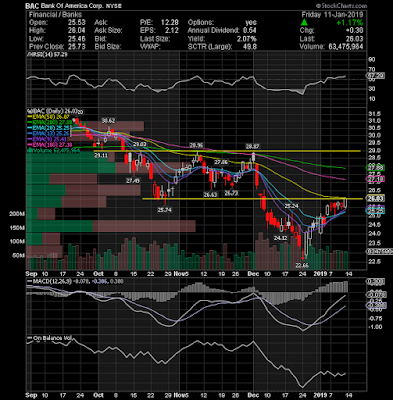
Task: Click the 22.66 December low price label
Action: tap(303, 266)
